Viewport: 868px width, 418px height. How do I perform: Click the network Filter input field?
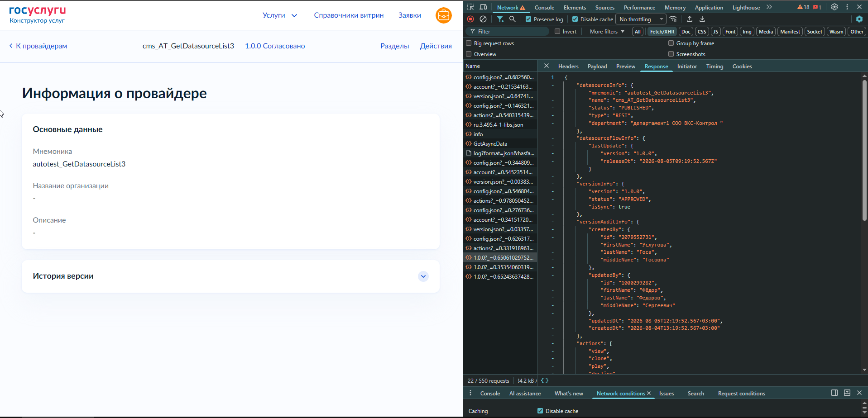507,31
